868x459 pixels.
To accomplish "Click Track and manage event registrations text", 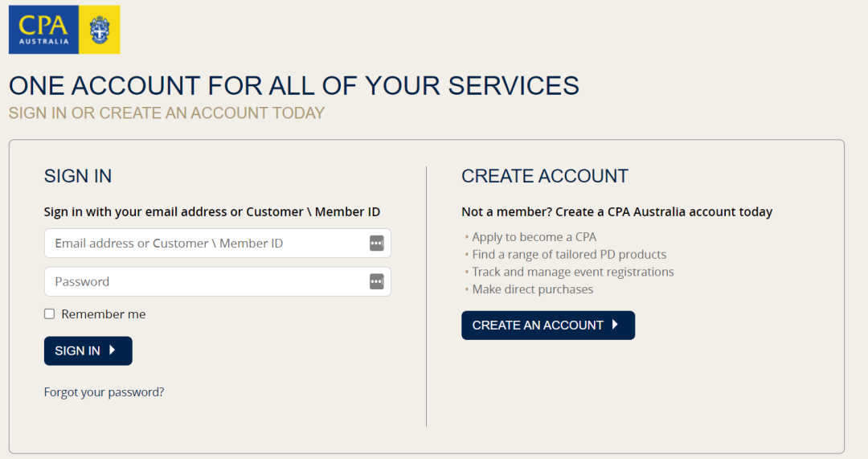I will point(573,272).
